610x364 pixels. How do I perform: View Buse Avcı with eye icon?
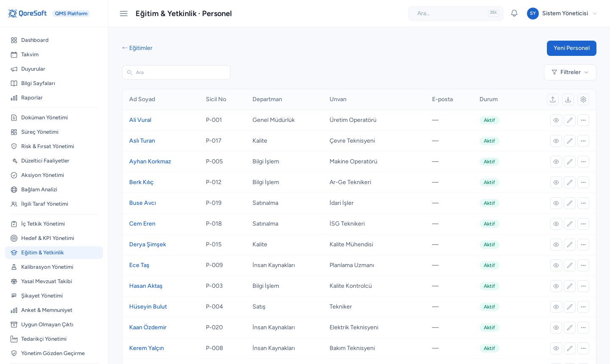(x=556, y=203)
